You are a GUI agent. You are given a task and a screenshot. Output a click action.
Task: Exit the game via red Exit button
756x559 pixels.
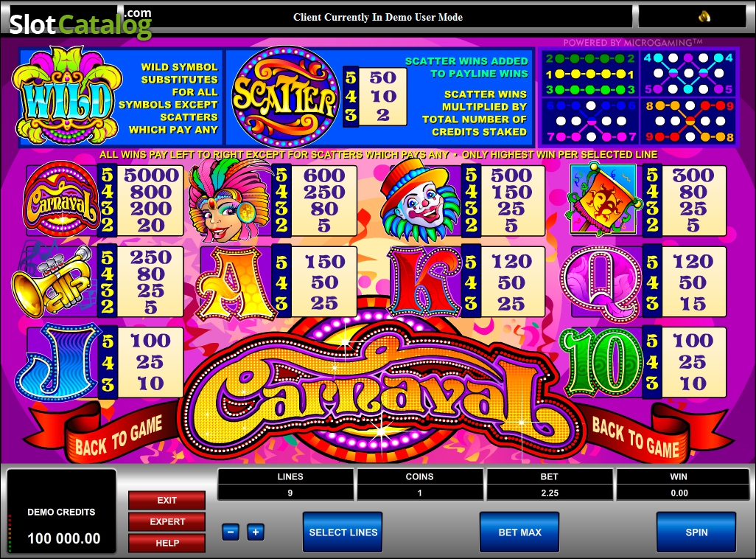point(167,501)
